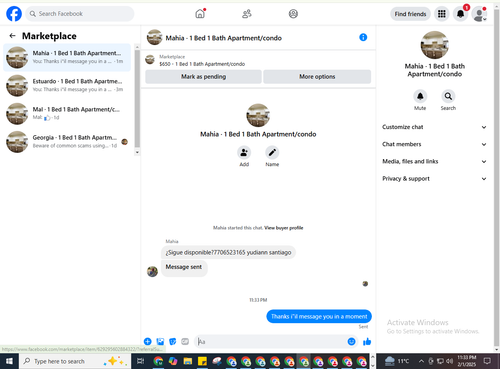Open the Georgia conversation
The width and height of the screenshot is (500, 369).
point(67,142)
